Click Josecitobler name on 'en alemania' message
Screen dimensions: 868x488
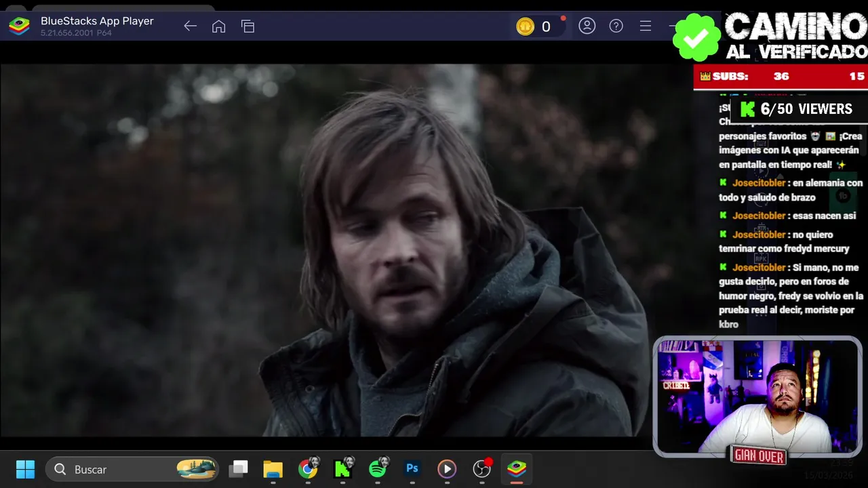click(x=759, y=183)
